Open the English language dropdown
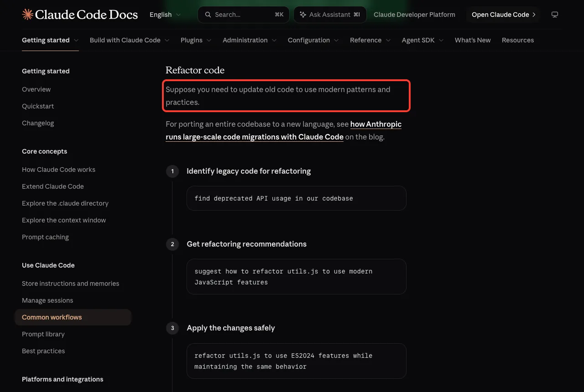The image size is (584, 392). pyautogui.click(x=165, y=15)
